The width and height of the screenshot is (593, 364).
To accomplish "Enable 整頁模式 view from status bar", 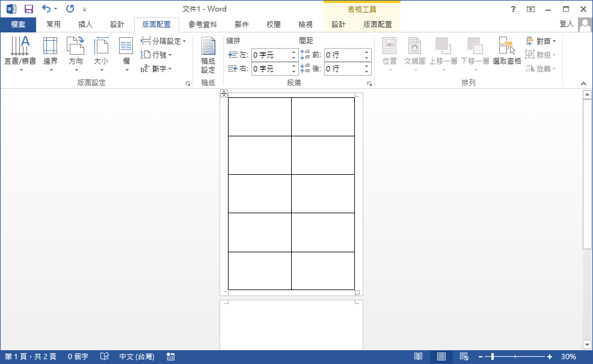I will pos(443,356).
